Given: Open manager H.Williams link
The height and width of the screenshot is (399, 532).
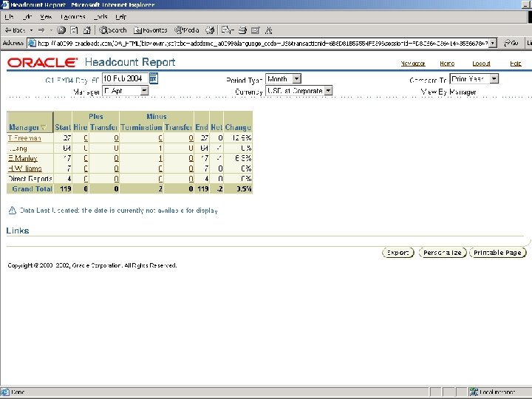Looking at the screenshot, I should 25,168.
